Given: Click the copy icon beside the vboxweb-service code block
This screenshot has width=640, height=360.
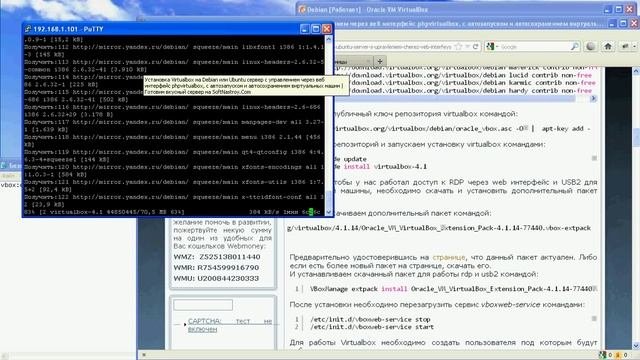Looking at the screenshot, I should (x=594, y=319).
